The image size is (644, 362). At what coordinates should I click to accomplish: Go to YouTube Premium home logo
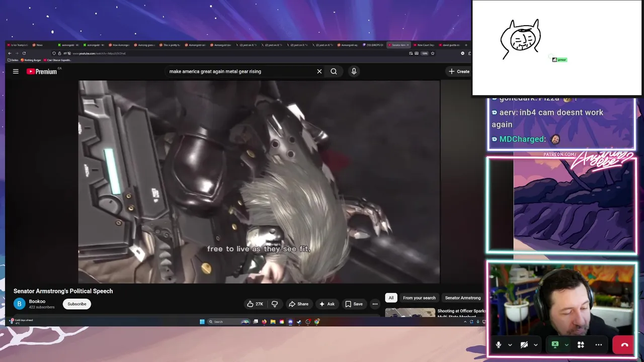click(x=42, y=71)
